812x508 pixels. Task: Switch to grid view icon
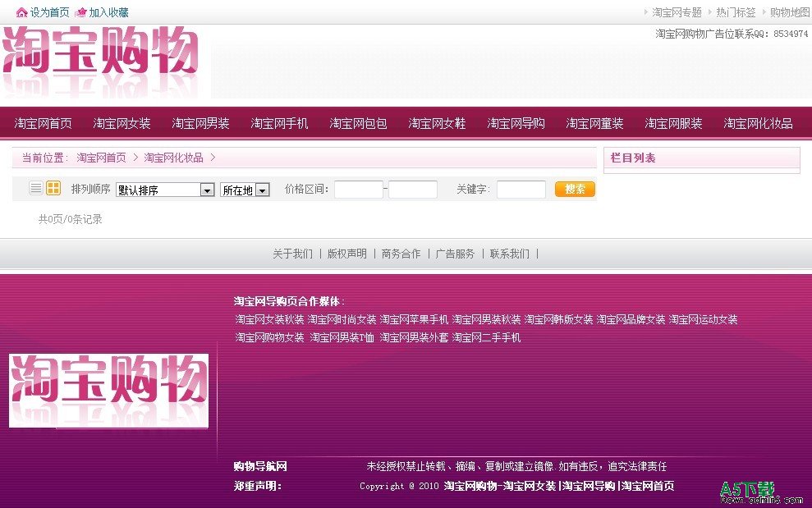pos(53,188)
